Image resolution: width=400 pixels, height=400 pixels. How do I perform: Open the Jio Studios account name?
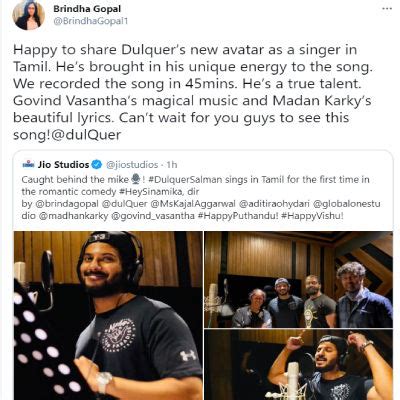(x=63, y=164)
